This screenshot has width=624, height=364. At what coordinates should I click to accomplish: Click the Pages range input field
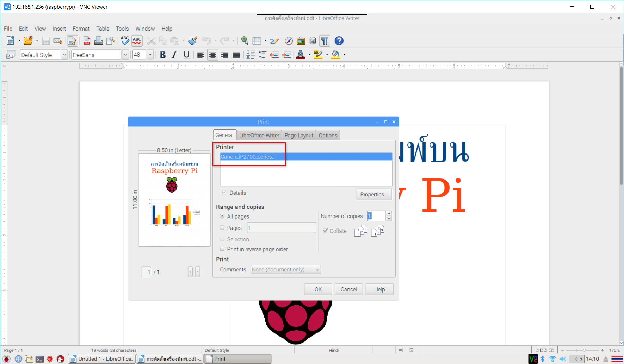tap(282, 228)
